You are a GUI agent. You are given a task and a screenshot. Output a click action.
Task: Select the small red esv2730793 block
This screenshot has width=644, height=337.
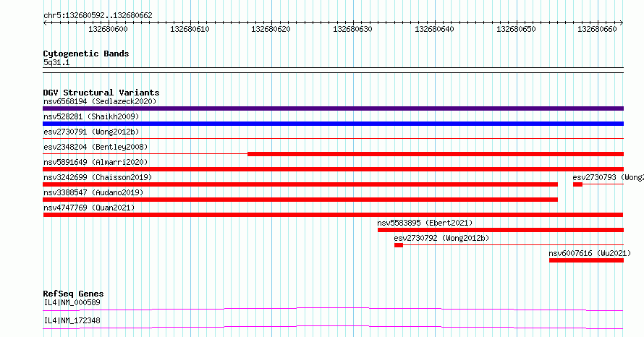click(577, 184)
